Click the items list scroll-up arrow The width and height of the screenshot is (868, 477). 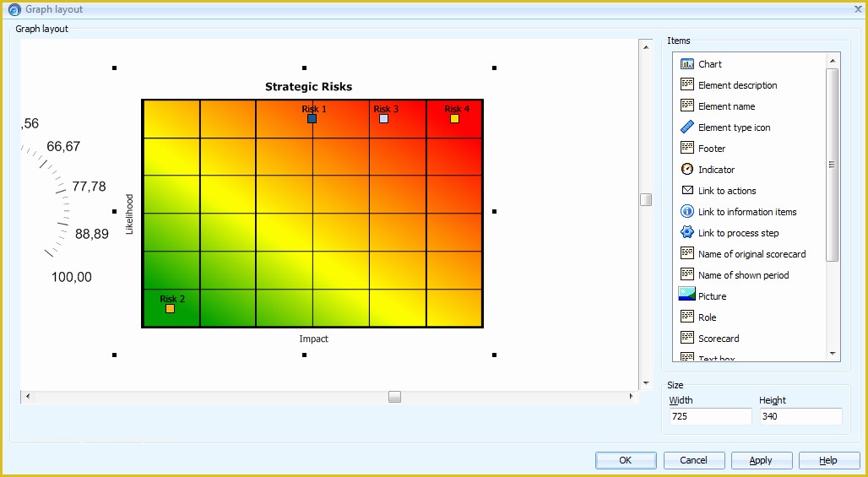[832, 60]
